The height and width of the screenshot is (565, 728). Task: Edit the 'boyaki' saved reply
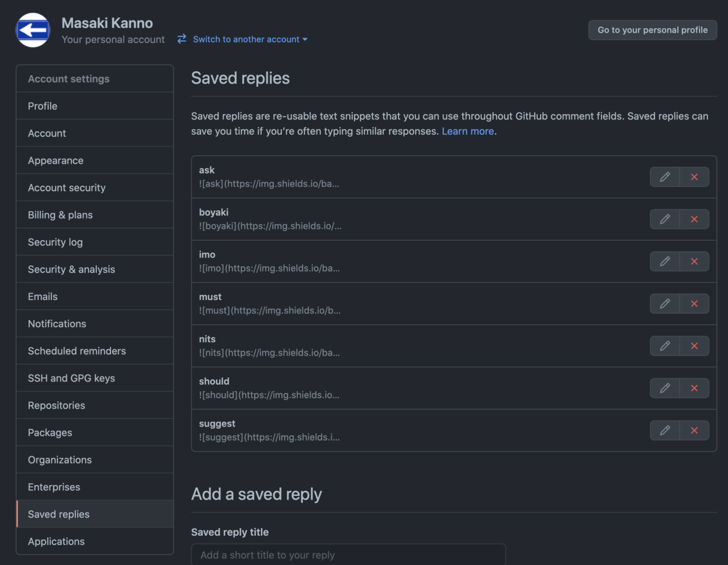click(x=665, y=219)
